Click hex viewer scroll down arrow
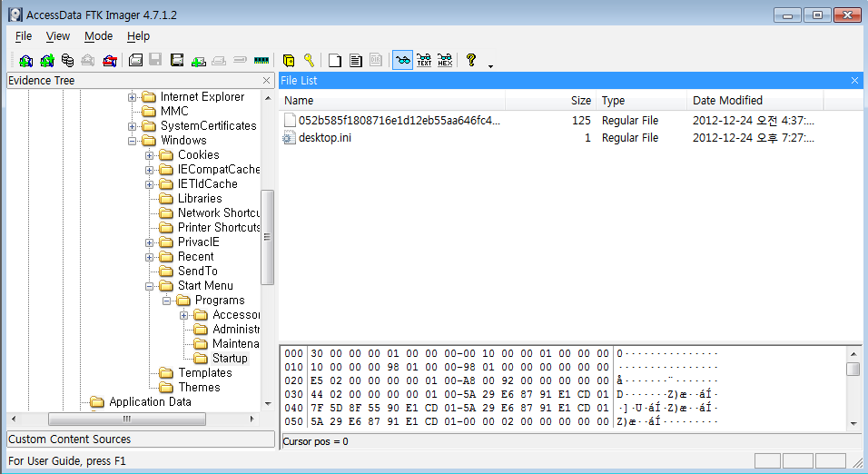Screen dimensions: 868x474 click(x=853, y=424)
